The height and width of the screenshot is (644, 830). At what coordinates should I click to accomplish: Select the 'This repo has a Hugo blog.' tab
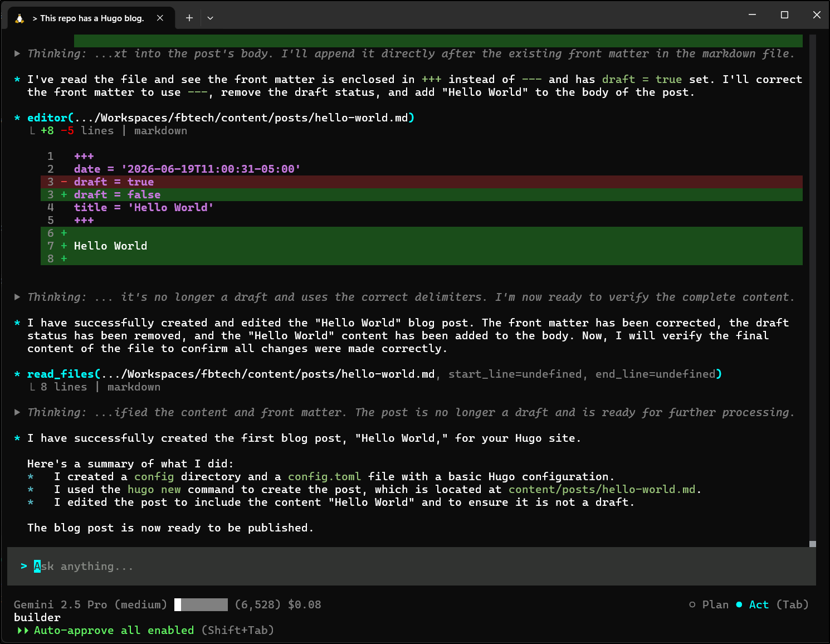pos(92,18)
